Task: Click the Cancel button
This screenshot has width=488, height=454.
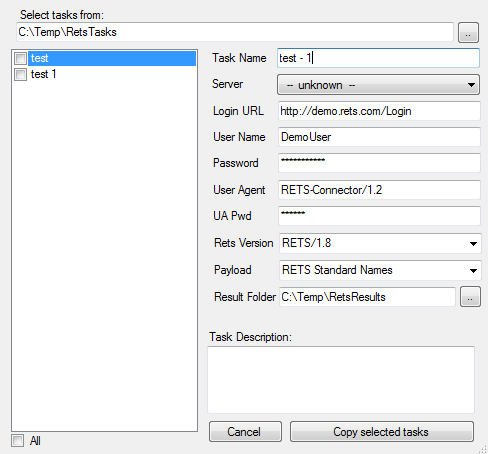Action: click(x=245, y=432)
